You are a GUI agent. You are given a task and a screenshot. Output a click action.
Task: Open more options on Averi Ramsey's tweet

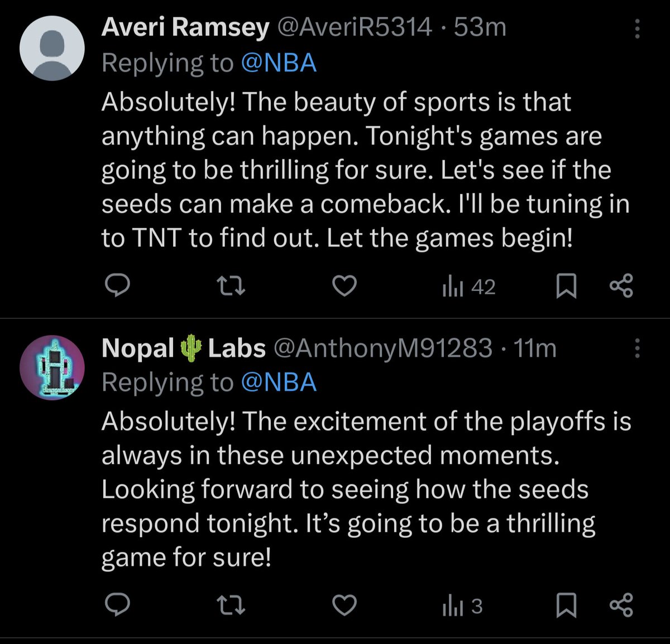click(636, 28)
